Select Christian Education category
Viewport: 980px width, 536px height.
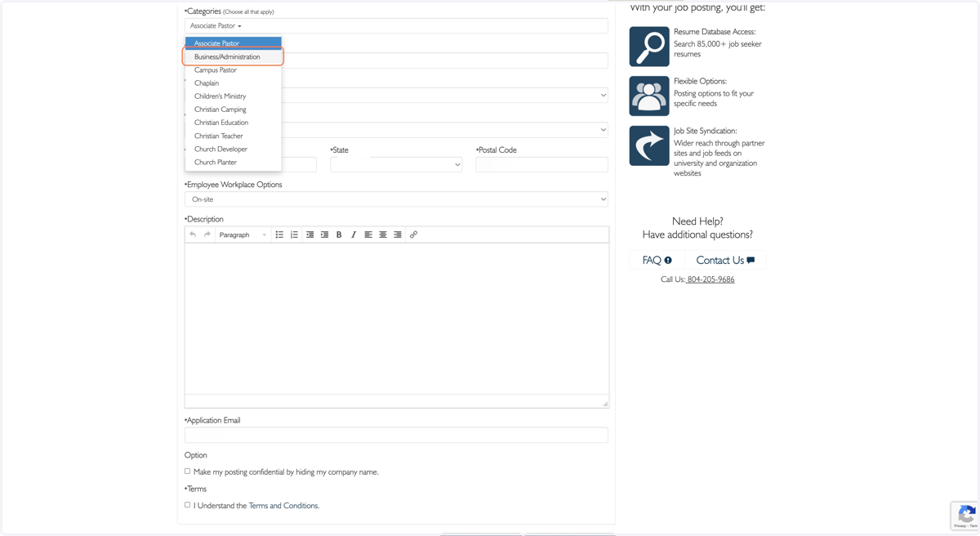233,123
